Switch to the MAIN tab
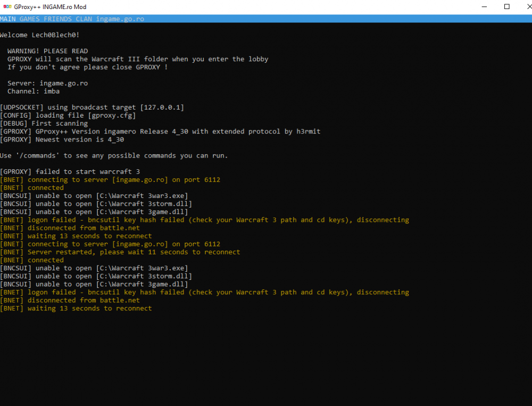 [x=8, y=19]
